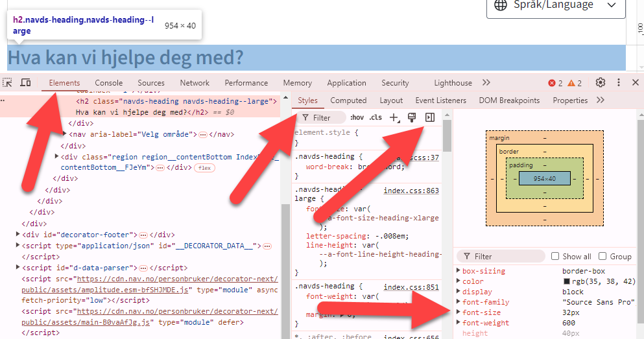Image resolution: width=644 pixels, height=339 pixels.
Task: Click the orange warning count icon
Action: click(571, 84)
